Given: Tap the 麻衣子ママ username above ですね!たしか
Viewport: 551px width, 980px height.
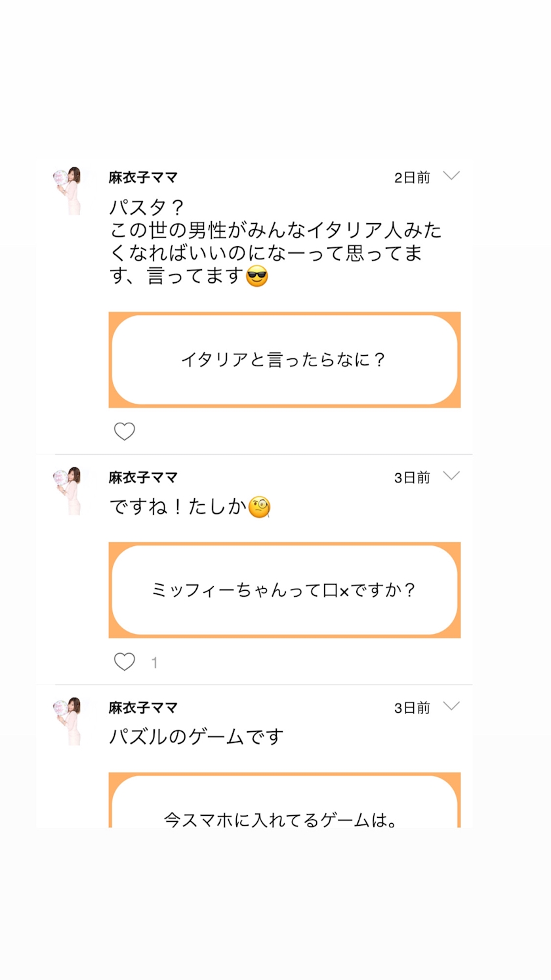Looking at the screenshot, I should (x=143, y=477).
